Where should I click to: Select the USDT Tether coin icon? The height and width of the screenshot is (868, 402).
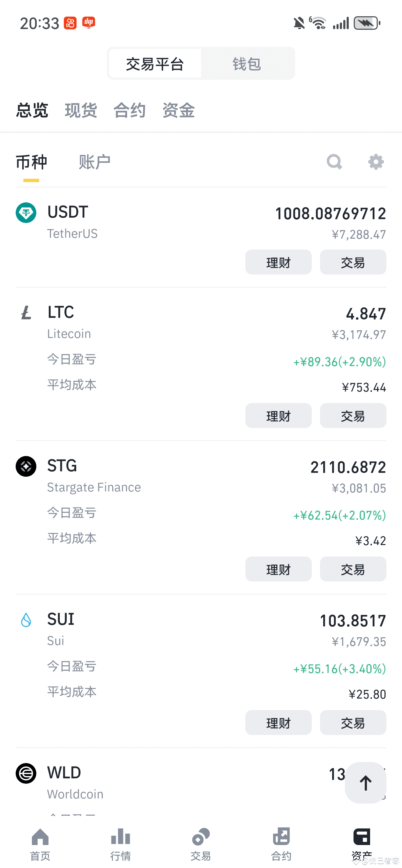[26, 213]
